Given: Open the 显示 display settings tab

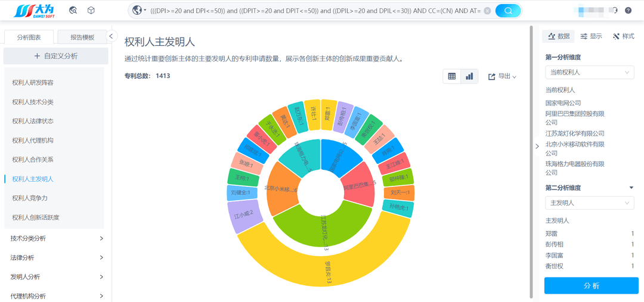Looking at the screenshot, I should [591, 36].
